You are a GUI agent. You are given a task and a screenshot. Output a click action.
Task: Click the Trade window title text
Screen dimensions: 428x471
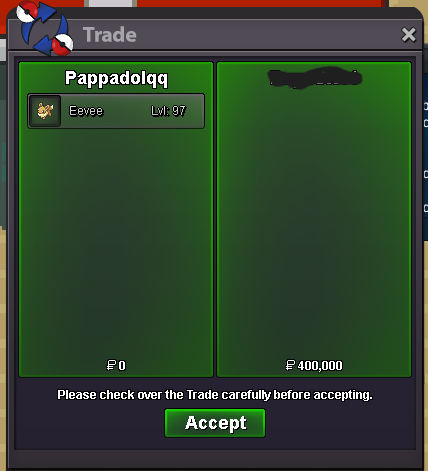(x=110, y=35)
